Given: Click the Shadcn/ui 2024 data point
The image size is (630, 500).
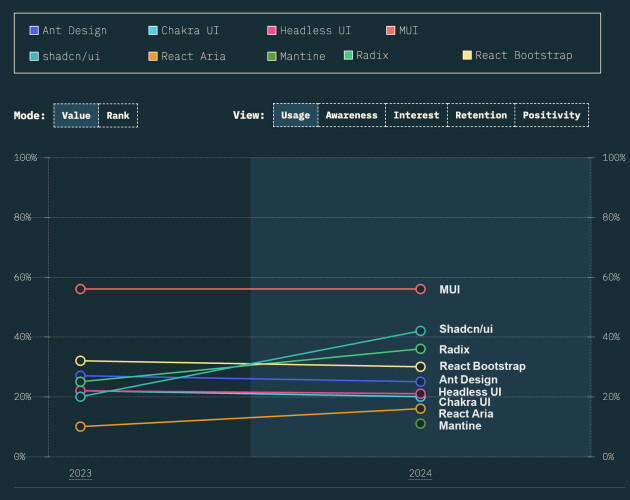Looking at the screenshot, I should pyautogui.click(x=421, y=331).
